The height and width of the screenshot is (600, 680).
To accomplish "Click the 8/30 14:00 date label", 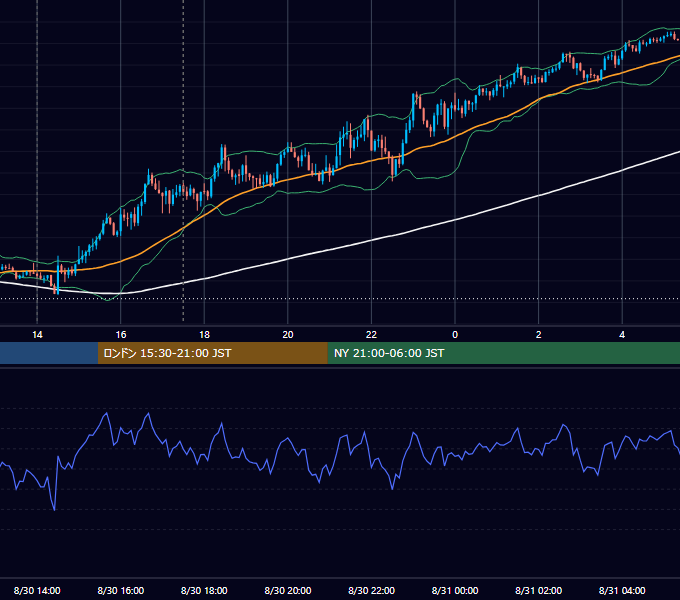I will click(x=37, y=590).
